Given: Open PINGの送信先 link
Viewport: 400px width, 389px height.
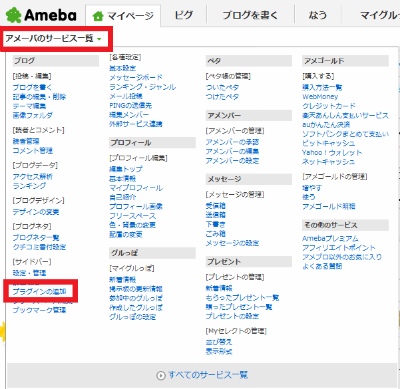Looking at the screenshot, I should click(x=131, y=106).
